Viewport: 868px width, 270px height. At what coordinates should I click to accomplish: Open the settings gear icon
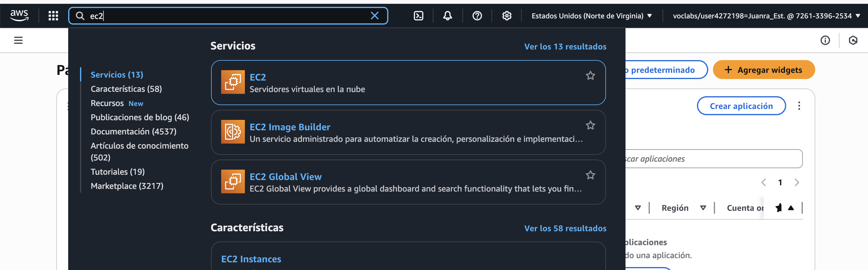point(506,15)
